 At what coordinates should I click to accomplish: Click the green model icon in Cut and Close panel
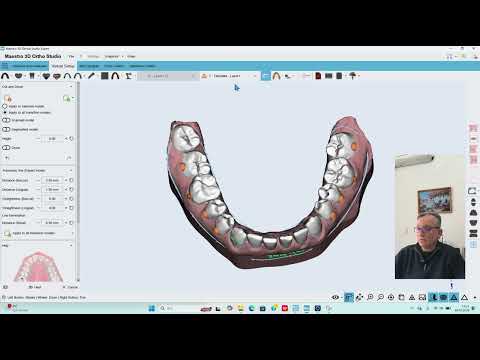coord(67,99)
